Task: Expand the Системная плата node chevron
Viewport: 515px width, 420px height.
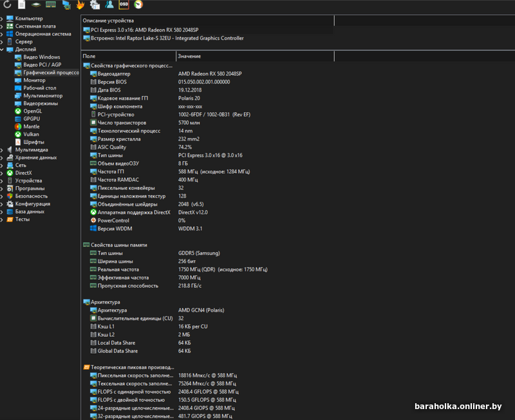Action: tap(2, 26)
